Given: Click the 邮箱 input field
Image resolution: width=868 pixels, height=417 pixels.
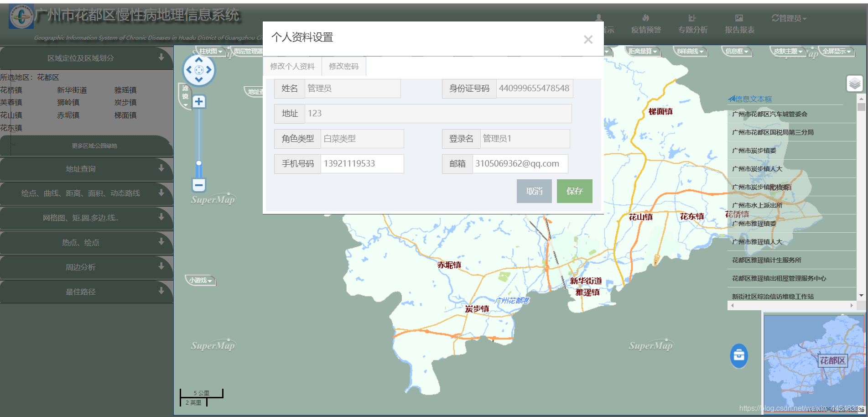Looking at the screenshot, I should pyautogui.click(x=520, y=164).
